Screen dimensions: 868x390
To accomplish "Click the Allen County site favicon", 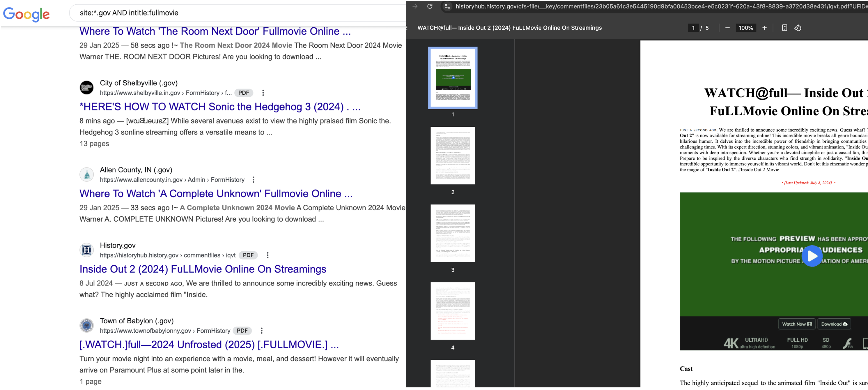I will 87,174.
